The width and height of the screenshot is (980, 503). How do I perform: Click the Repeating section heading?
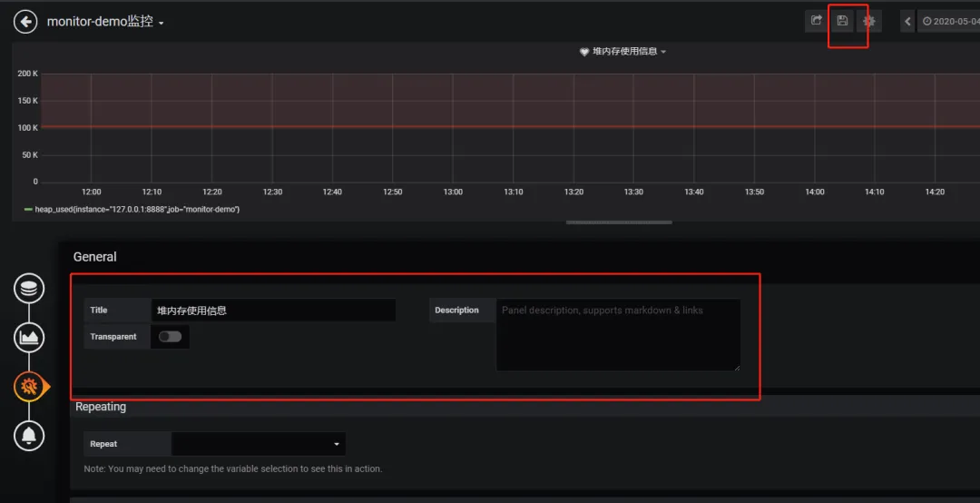coord(101,407)
